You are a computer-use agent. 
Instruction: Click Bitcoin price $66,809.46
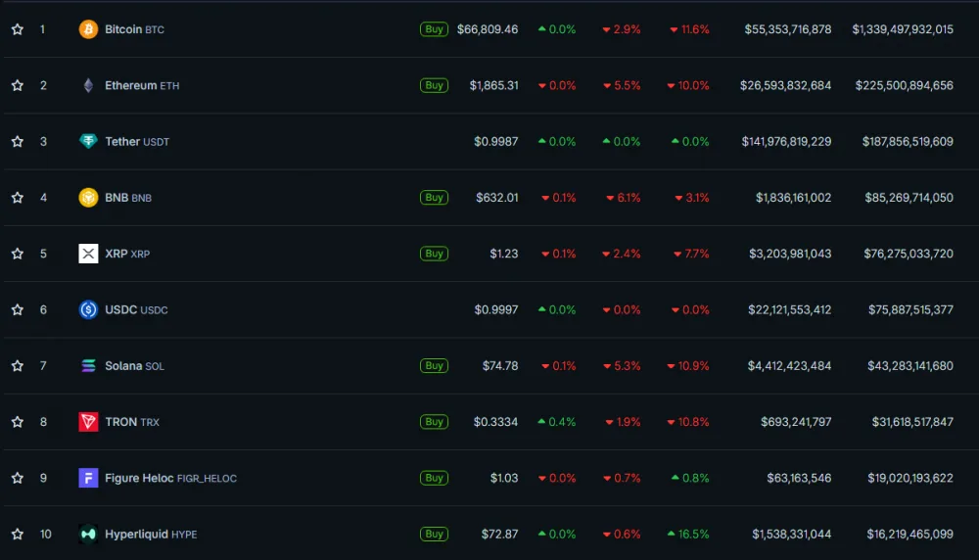[487, 29]
